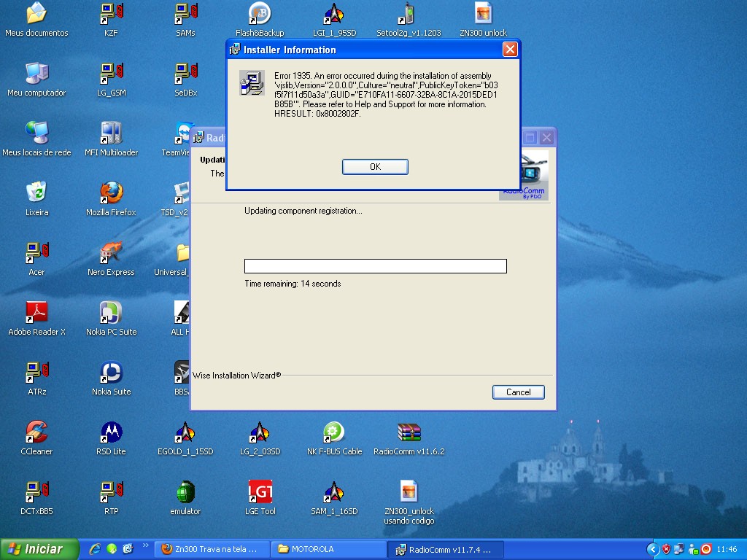Screen dimensions: 747x560
Task: Click the 'Updating component registration...' status text
Action: (303, 211)
